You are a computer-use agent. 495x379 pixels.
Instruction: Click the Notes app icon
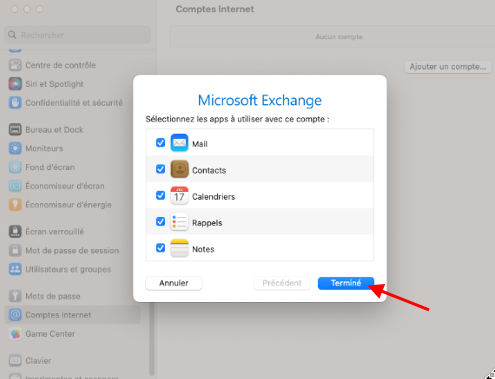(179, 248)
